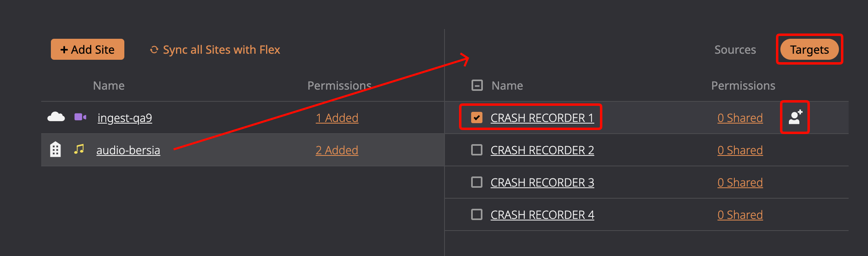Click the sync arrows icon next to Sync all Sites

coord(154,50)
